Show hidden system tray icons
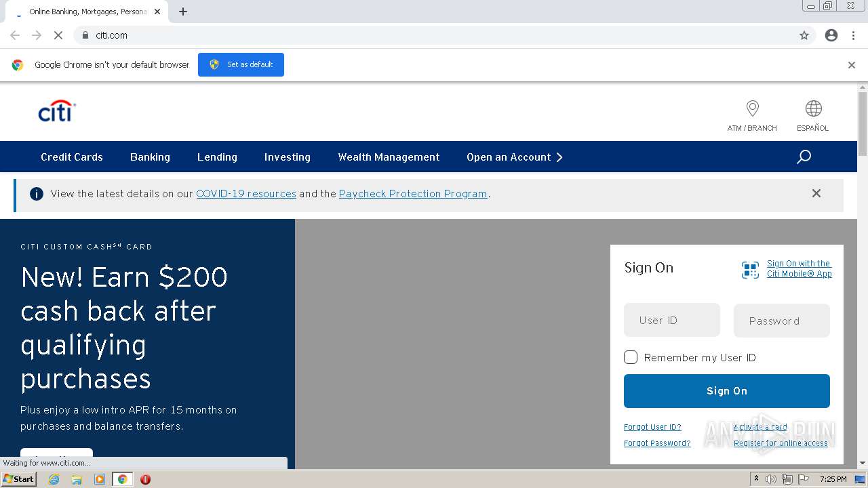The height and width of the screenshot is (488, 868). coord(756,479)
